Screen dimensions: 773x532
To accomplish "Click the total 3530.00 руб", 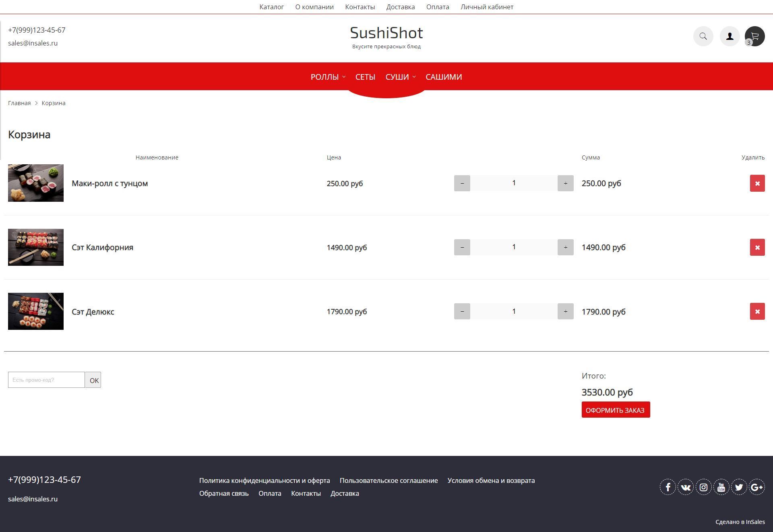I will click(x=607, y=392).
